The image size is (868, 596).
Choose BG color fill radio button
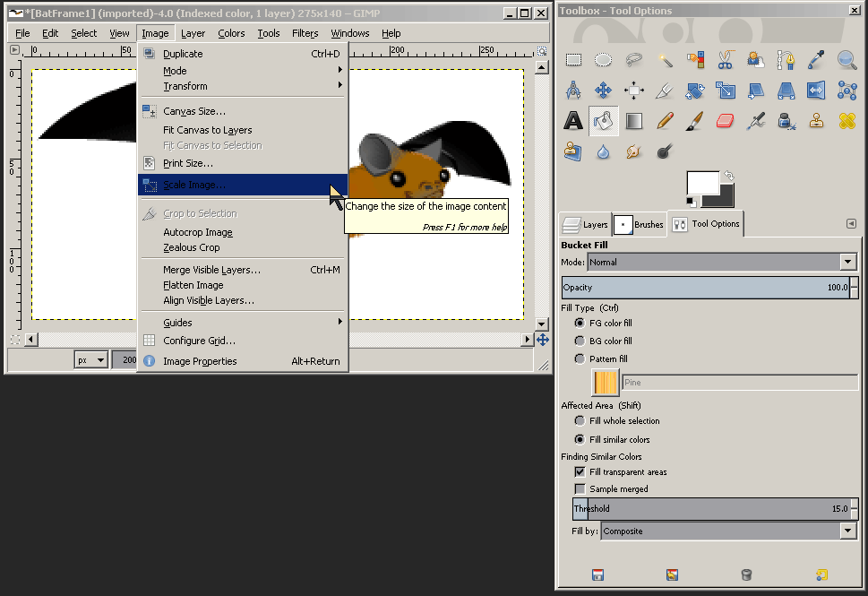pos(580,341)
